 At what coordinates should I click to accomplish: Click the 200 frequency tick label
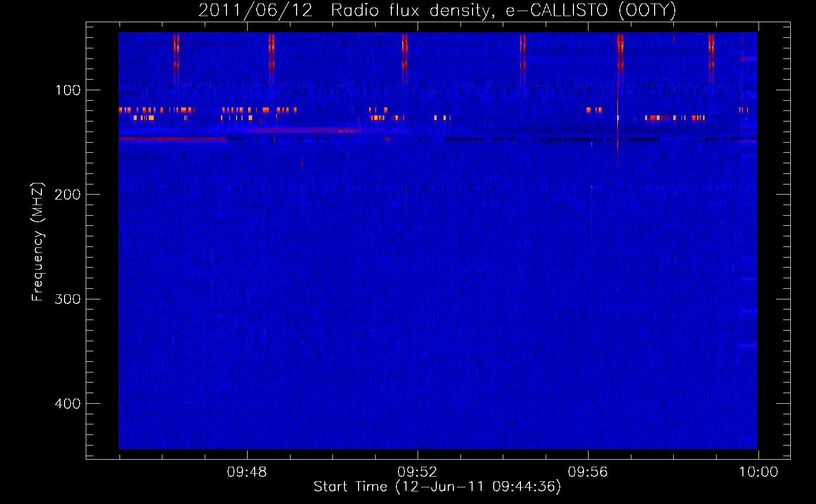(x=68, y=195)
